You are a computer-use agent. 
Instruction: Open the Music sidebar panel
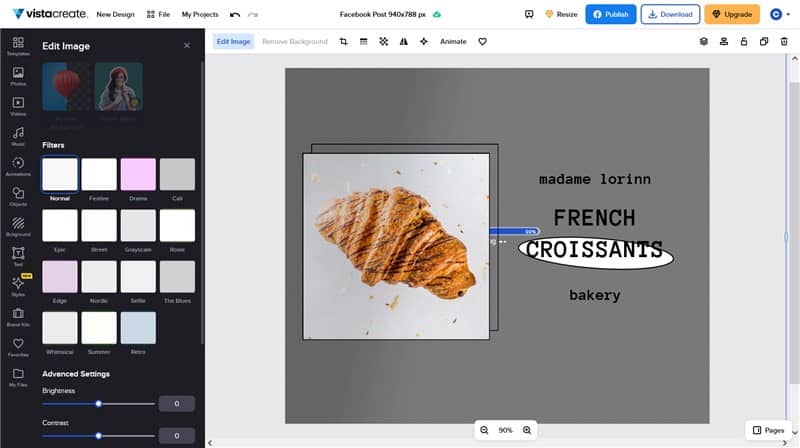pos(18,136)
